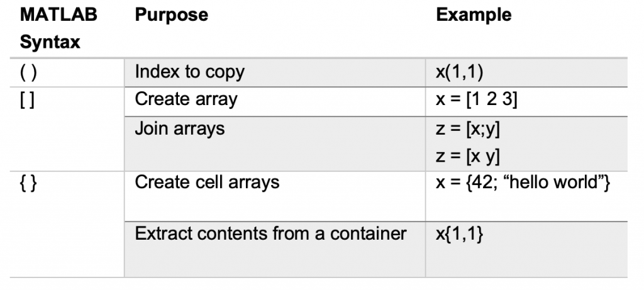Select the x = [1 2 3] example
Image resolution: width=644 pixels, height=290 pixels.
476,99
